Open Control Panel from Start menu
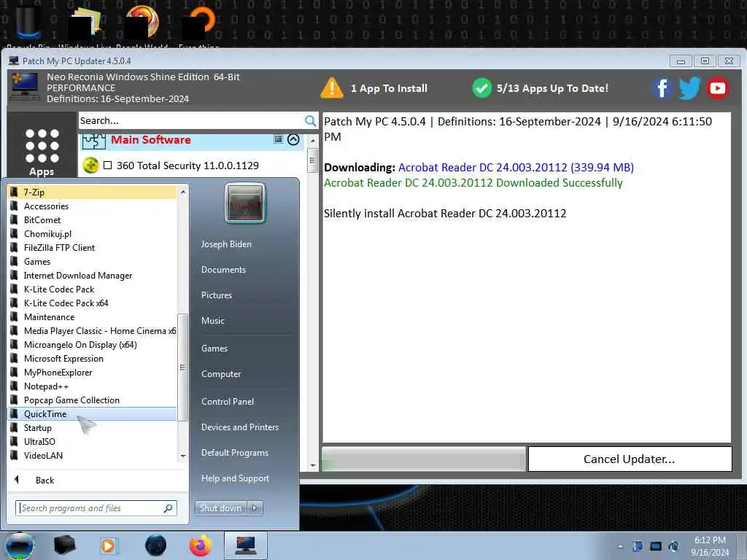The height and width of the screenshot is (560, 747). pos(228,402)
